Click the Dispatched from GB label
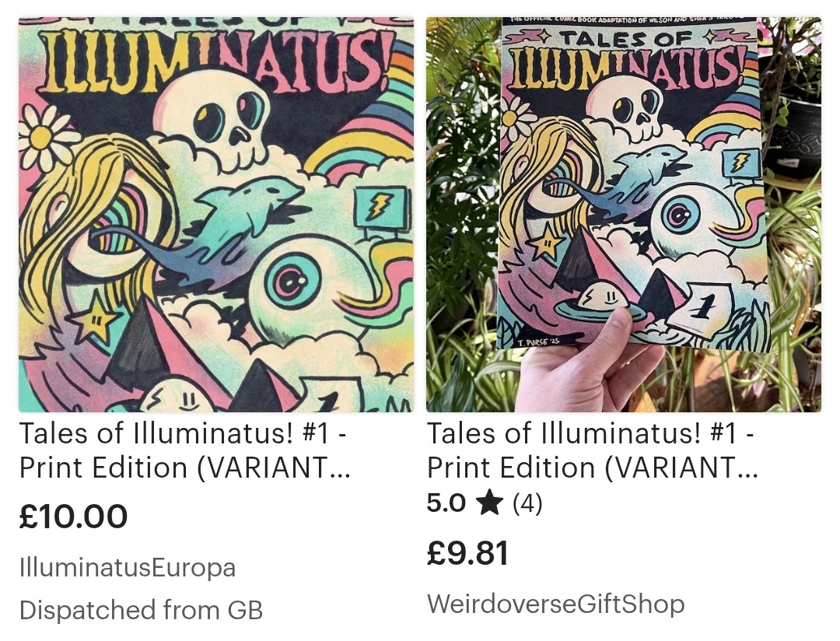 141,610
